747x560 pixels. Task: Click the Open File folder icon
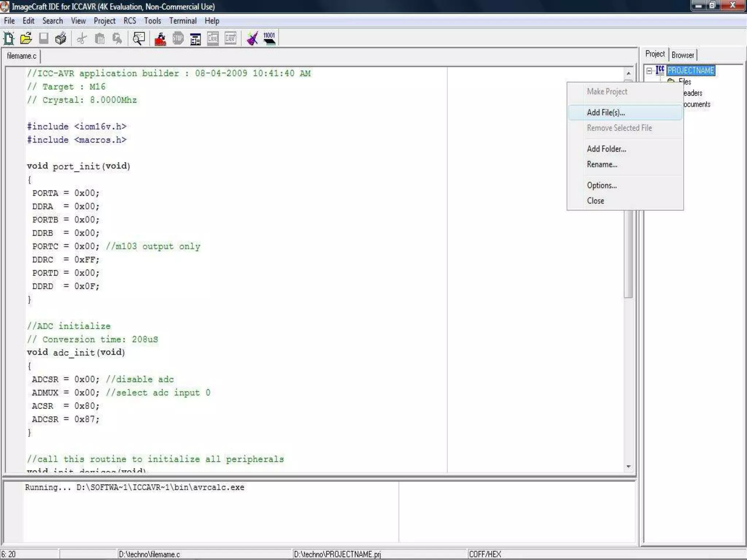click(26, 38)
